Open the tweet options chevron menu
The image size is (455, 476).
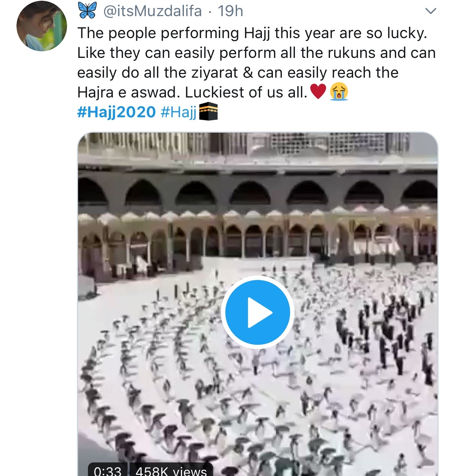click(430, 11)
